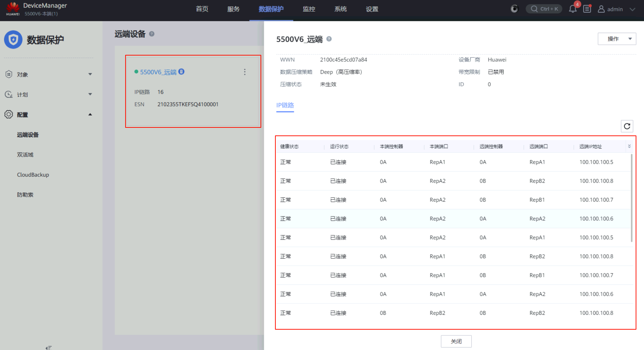The height and width of the screenshot is (350, 644).
Task: Click the refresh icon above IP link table
Action: 627,126
